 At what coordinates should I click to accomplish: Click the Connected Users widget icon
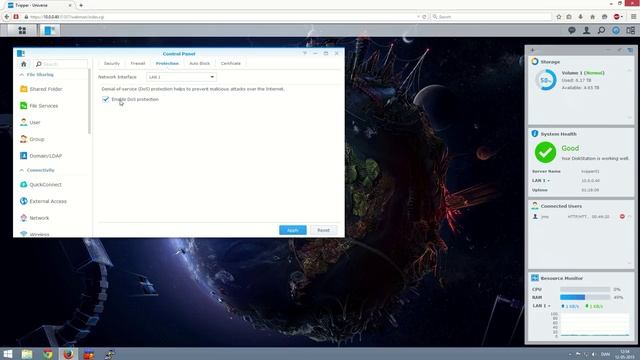point(535,206)
